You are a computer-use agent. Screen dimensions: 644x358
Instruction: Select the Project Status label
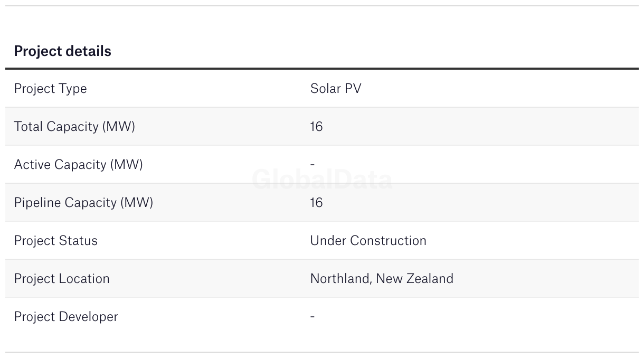click(x=55, y=240)
